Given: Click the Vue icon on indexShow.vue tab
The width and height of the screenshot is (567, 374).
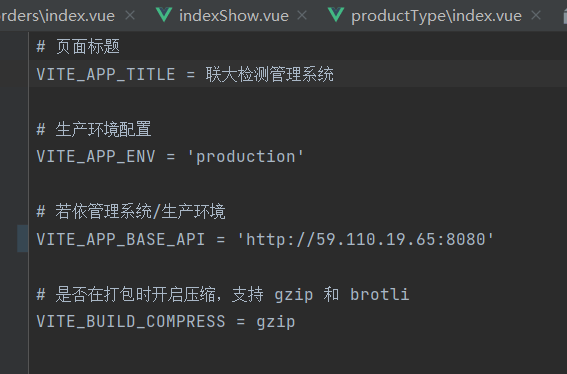Looking at the screenshot, I should click(x=164, y=15).
